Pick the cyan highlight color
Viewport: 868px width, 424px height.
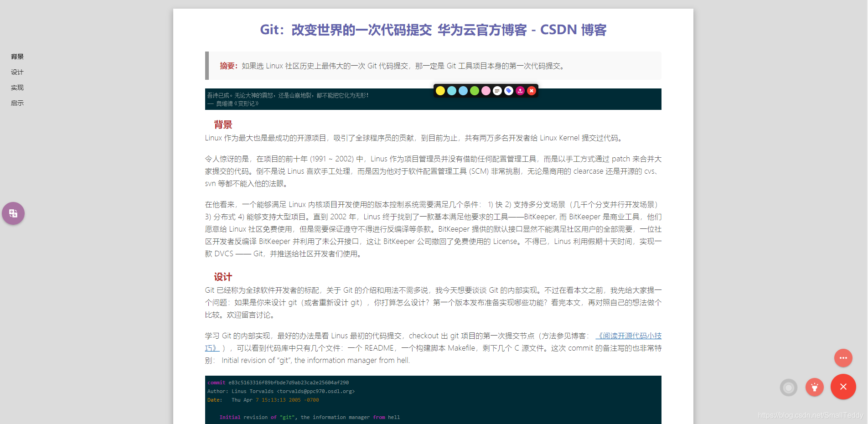tap(452, 91)
